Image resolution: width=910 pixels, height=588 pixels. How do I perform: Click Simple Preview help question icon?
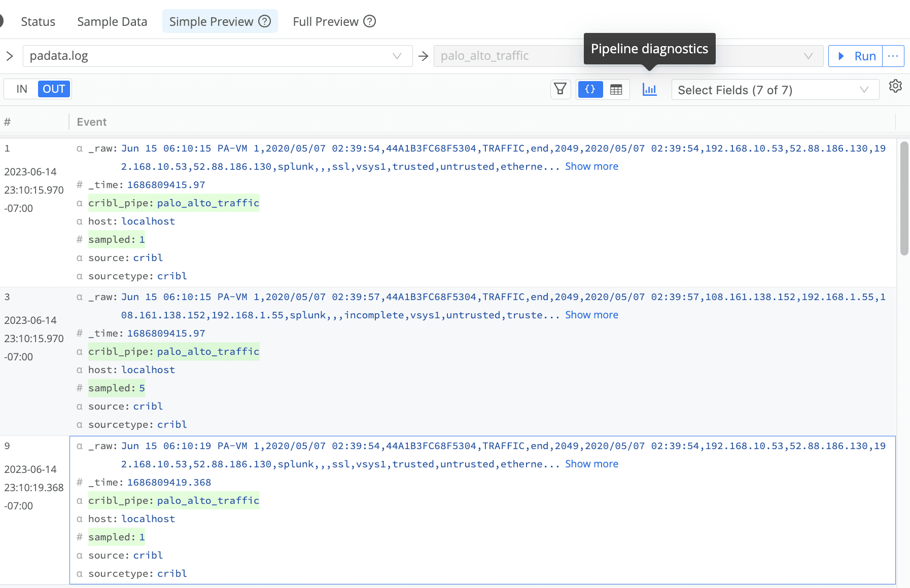click(265, 21)
